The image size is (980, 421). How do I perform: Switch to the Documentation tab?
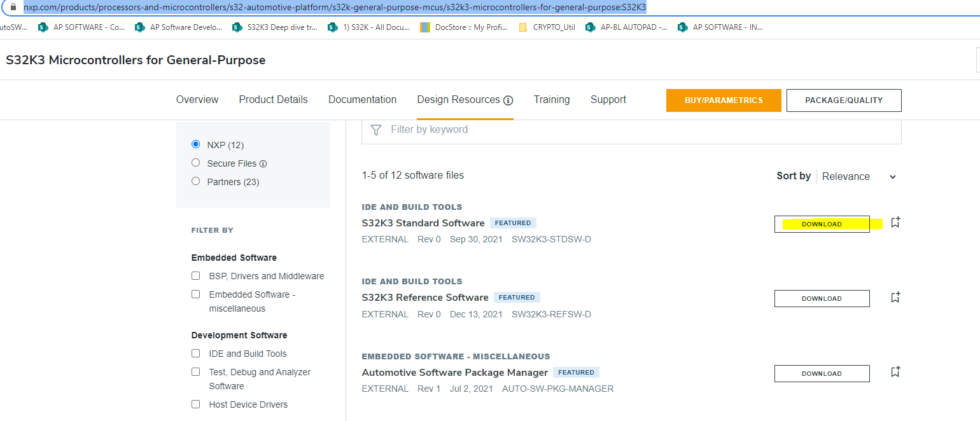pyautogui.click(x=362, y=99)
